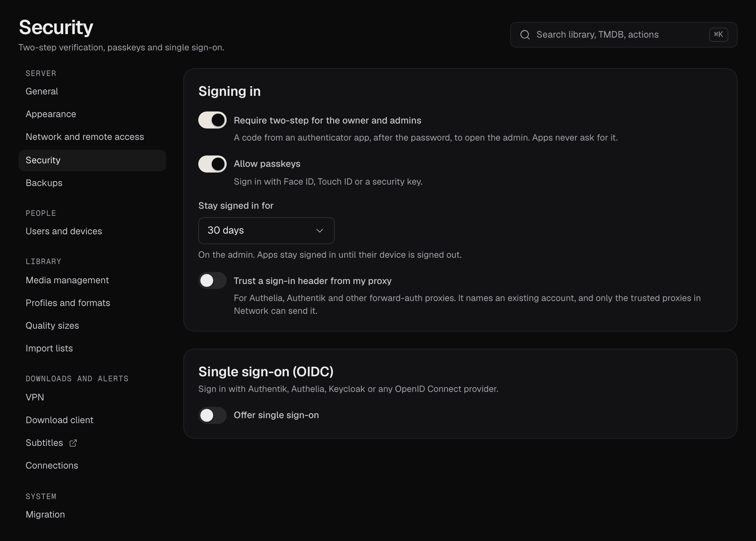Click the Offer single sign-on label
Image resolution: width=756 pixels, height=541 pixels.
[x=276, y=415]
